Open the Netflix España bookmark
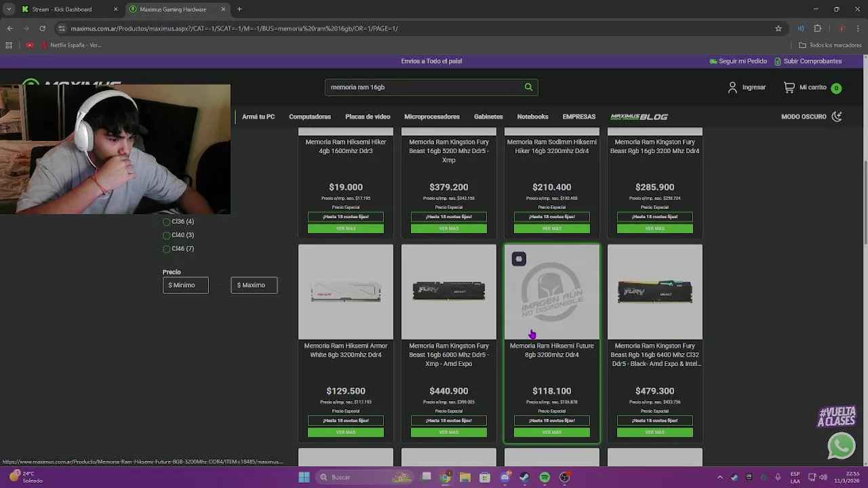The width and height of the screenshot is (868, 488). (x=71, y=45)
